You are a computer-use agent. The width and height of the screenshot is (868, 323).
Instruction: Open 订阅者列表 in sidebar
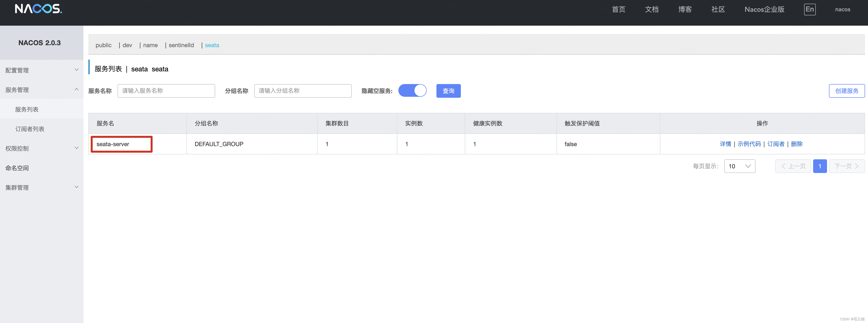pos(41,129)
